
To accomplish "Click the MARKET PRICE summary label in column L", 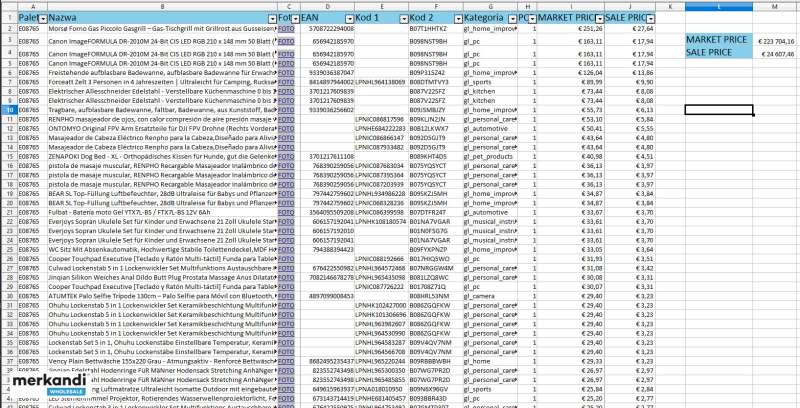I will point(719,40).
